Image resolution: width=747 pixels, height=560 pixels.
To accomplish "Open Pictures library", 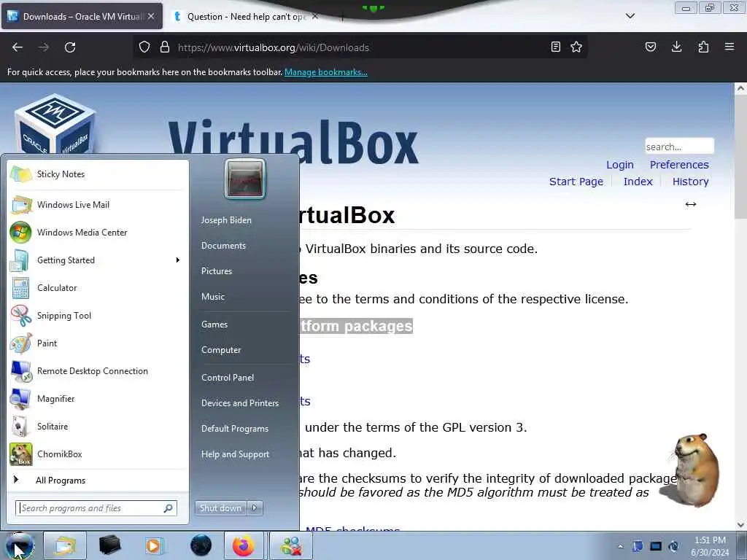I will (x=217, y=271).
